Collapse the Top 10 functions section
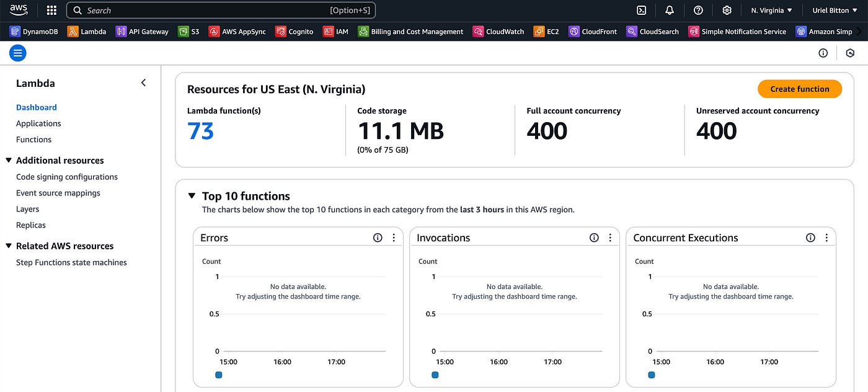The image size is (868, 392). pos(192,196)
